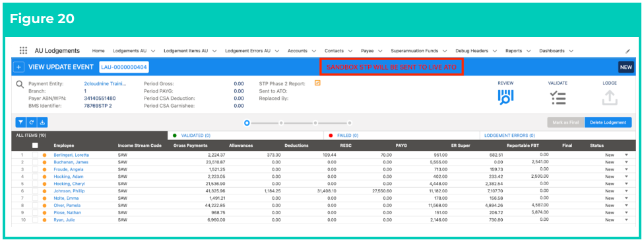
Task: Sort by the Employee column header
Action: pyautogui.click(x=63, y=145)
